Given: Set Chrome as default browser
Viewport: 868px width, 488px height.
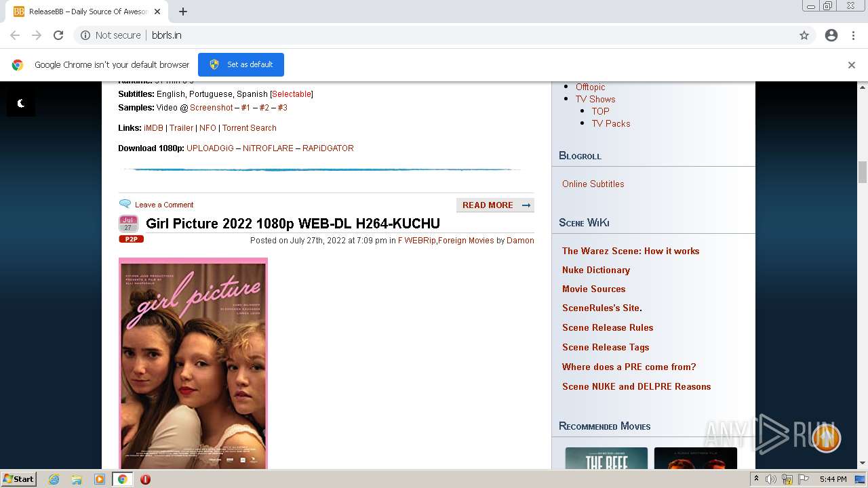Looking at the screenshot, I should point(241,64).
